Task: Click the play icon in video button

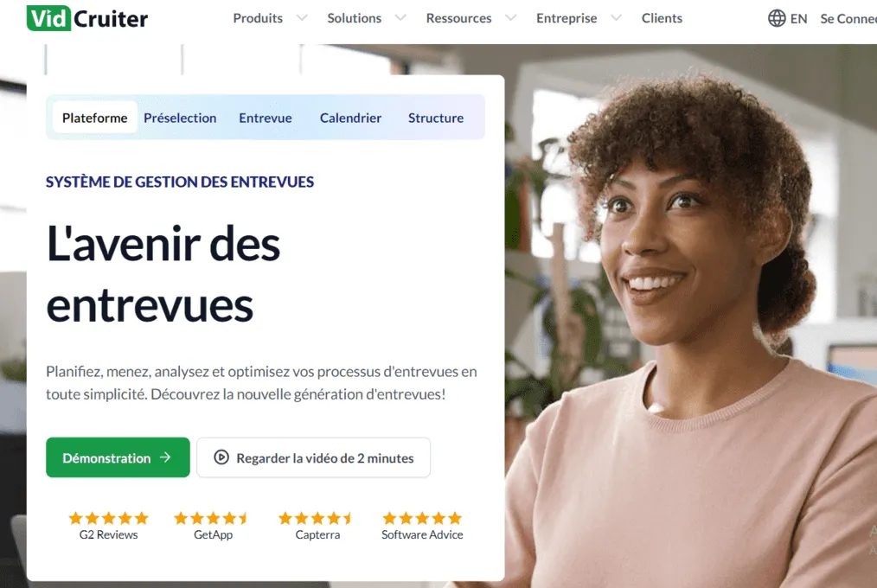Action: 221,457
